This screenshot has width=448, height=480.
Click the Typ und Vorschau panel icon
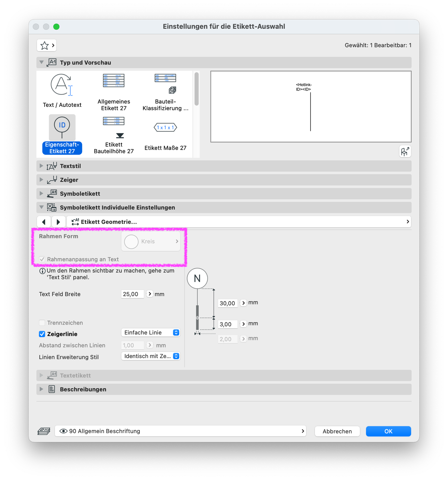click(52, 63)
